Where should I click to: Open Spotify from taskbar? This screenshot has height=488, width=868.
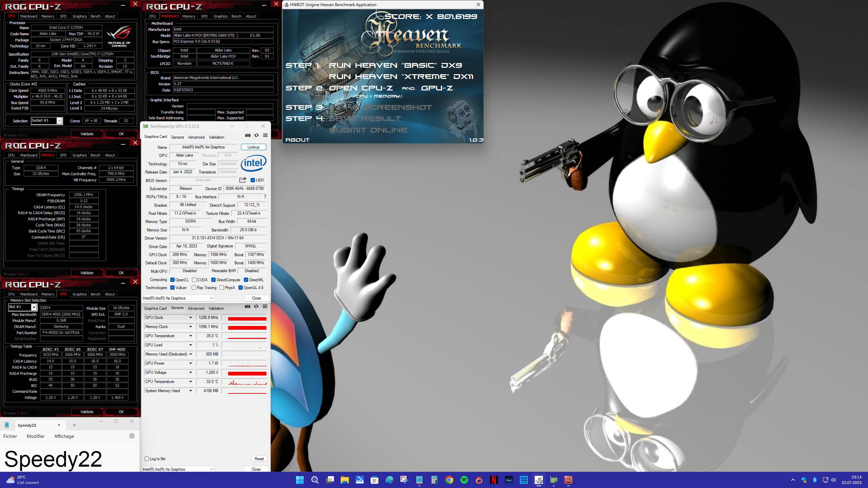[464, 480]
